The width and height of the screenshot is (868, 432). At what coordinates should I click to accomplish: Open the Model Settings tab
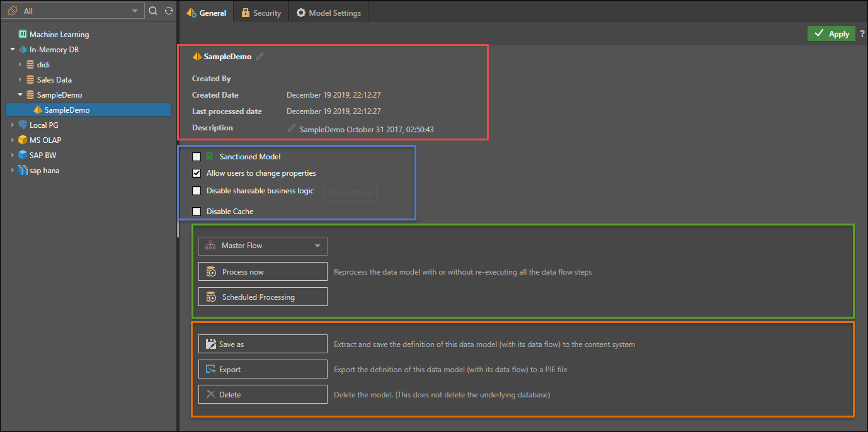329,13
